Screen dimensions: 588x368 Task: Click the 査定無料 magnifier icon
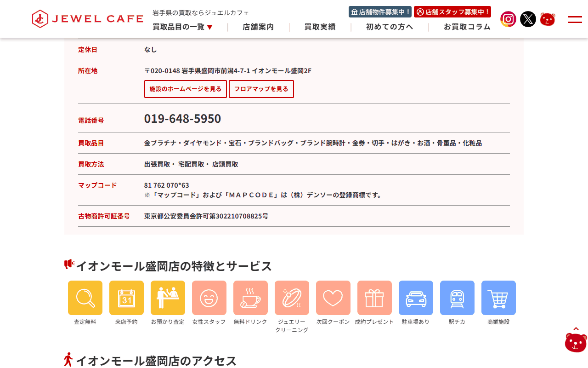click(x=85, y=298)
